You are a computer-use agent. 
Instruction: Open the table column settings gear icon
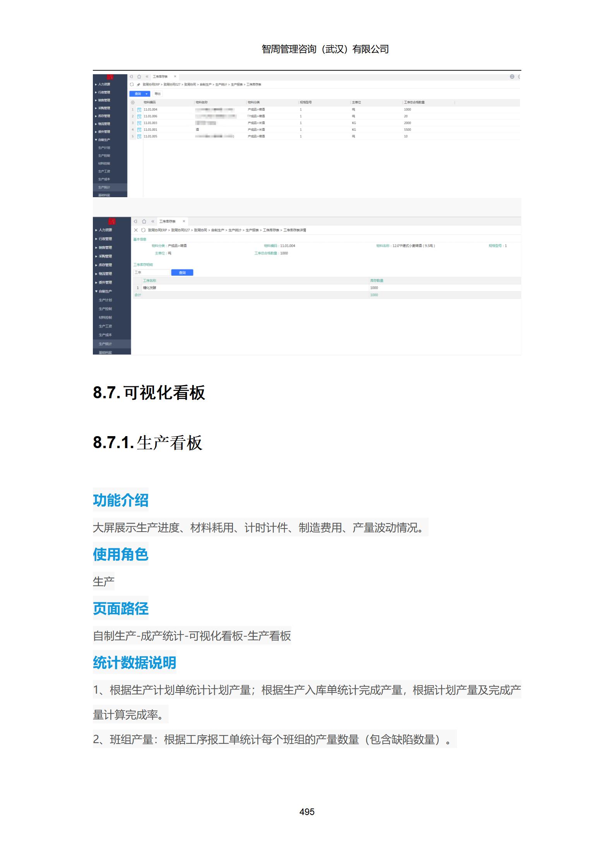point(133,102)
